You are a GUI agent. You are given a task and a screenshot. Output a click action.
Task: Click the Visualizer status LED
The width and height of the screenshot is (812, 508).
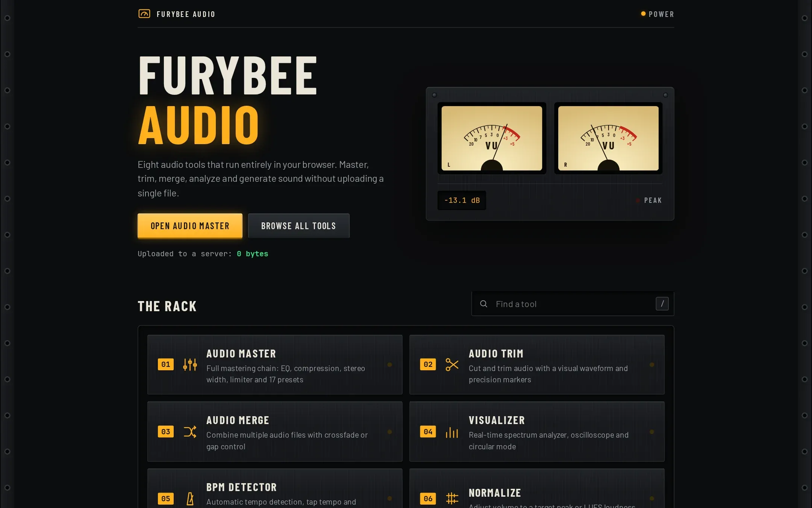652,432
